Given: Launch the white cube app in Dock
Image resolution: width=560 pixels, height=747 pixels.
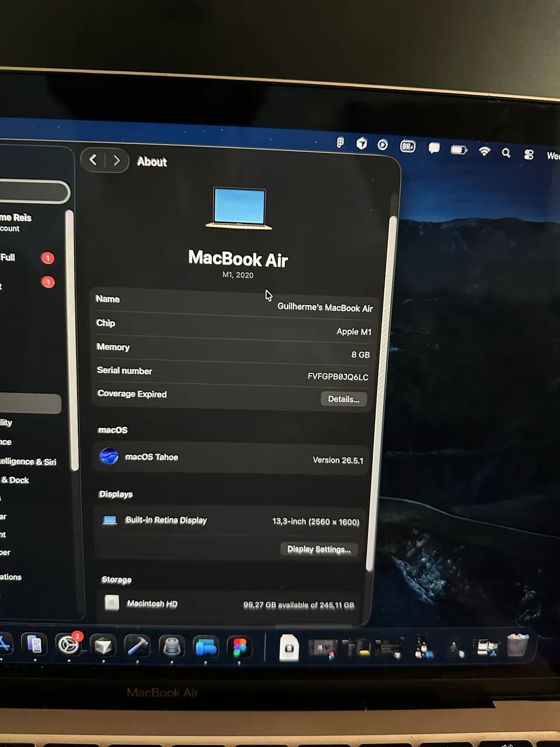Looking at the screenshot, I should pos(103,646).
